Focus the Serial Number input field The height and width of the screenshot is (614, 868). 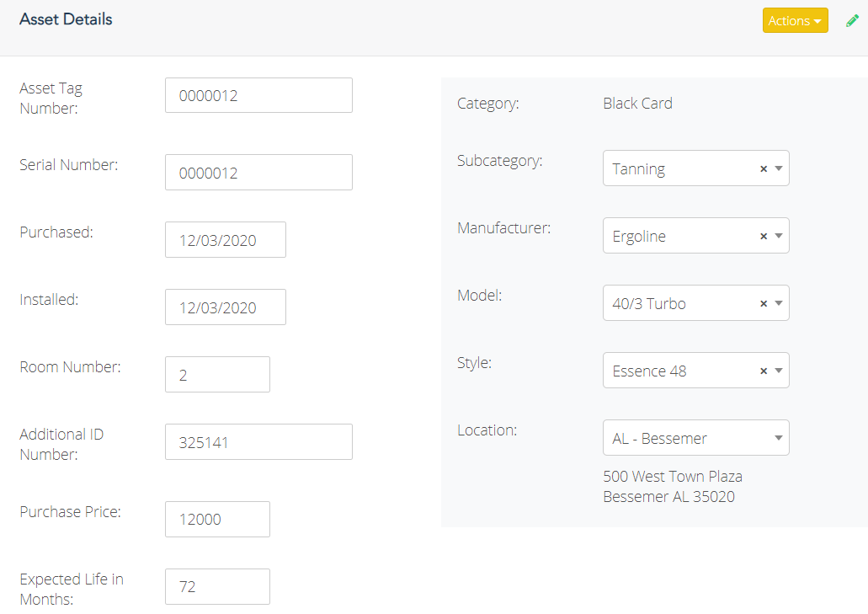(258, 172)
